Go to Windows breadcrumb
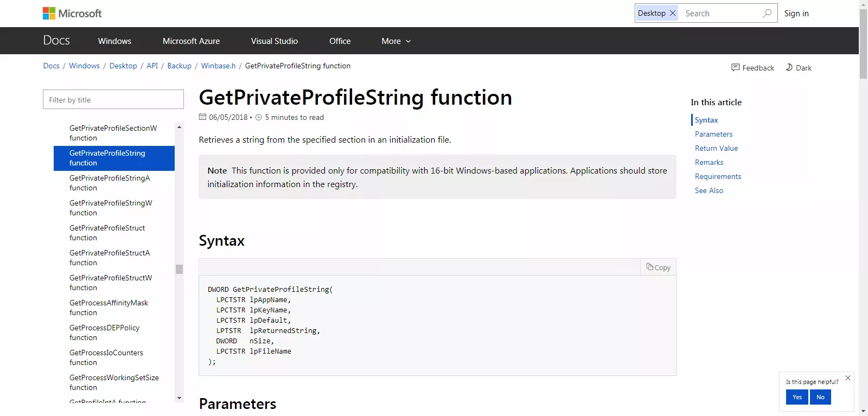The width and height of the screenshot is (868, 416). (84, 66)
